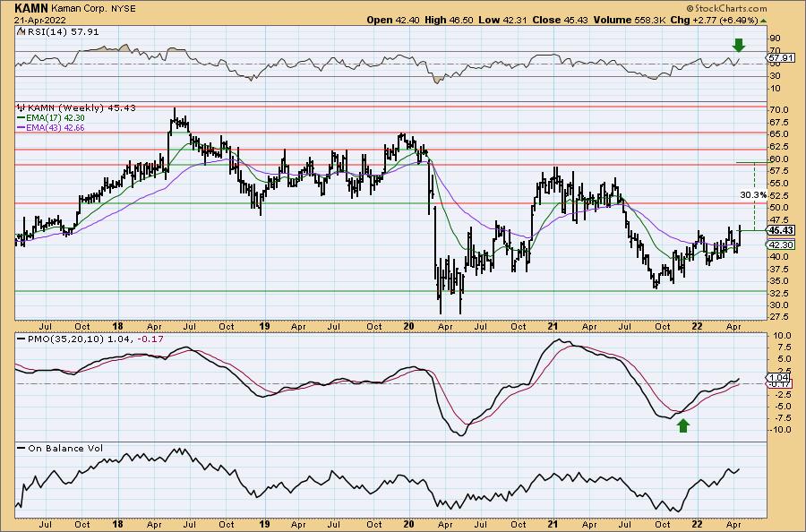Click the High 46.50 value
This screenshot has width=806, height=532.
[x=449, y=20]
